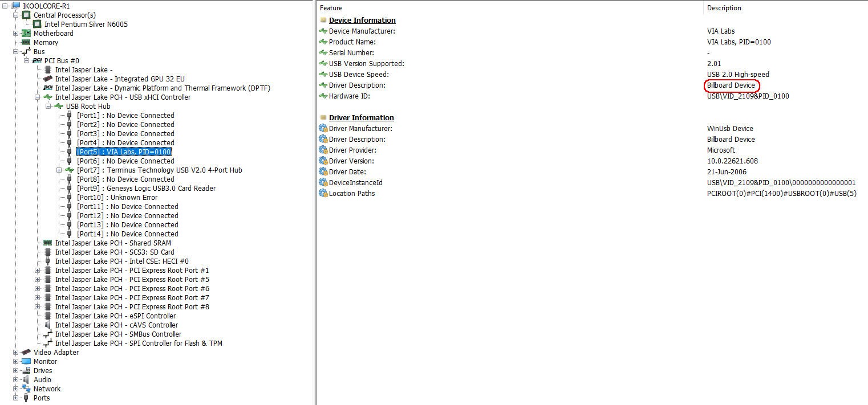Select SPI Controller for Flash & TPM
868x405 pixels.
[x=139, y=343]
